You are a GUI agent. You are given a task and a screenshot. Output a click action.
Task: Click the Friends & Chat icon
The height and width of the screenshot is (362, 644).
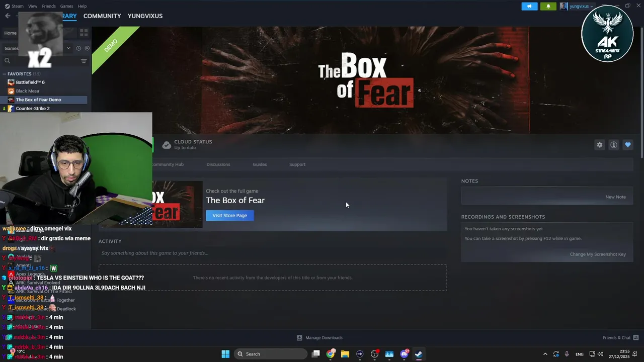tap(636, 338)
